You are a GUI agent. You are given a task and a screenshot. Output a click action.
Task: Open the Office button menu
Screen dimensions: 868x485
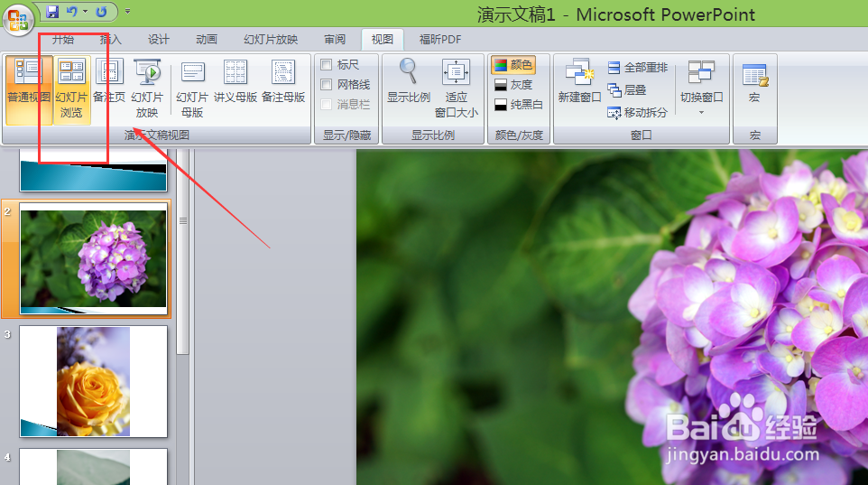18,19
